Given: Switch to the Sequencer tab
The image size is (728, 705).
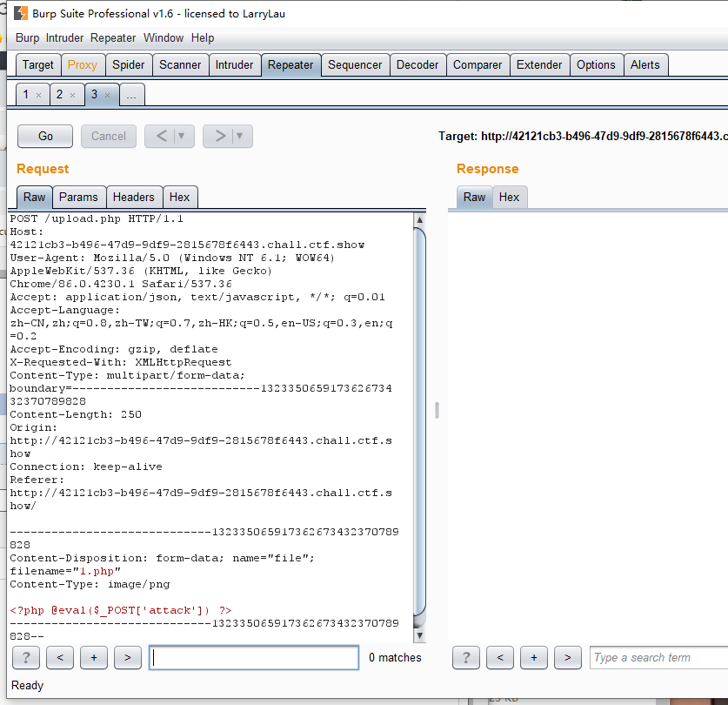Looking at the screenshot, I should [355, 65].
